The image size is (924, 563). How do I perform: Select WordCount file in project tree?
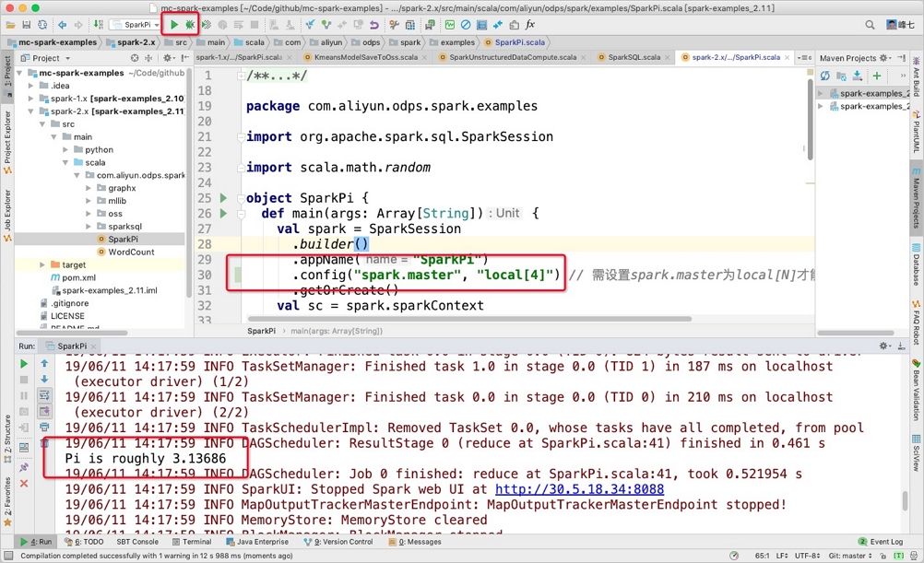tap(131, 252)
